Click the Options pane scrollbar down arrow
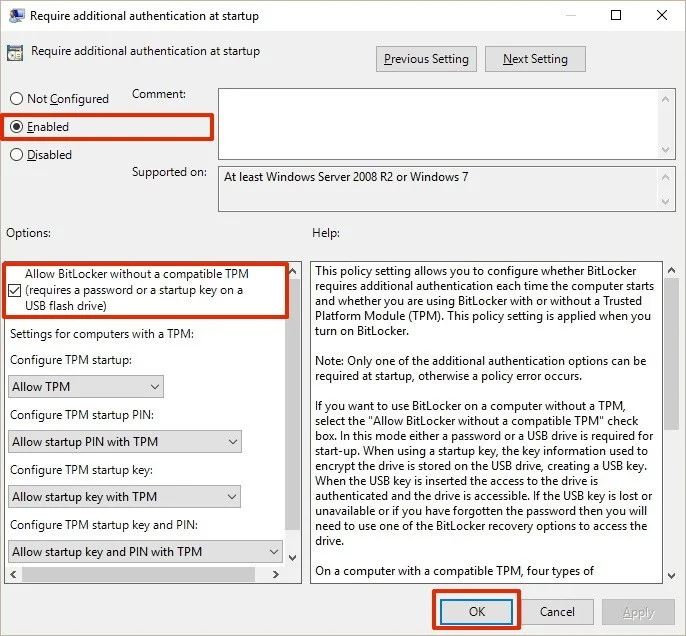This screenshot has width=686, height=636. (x=293, y=556)
